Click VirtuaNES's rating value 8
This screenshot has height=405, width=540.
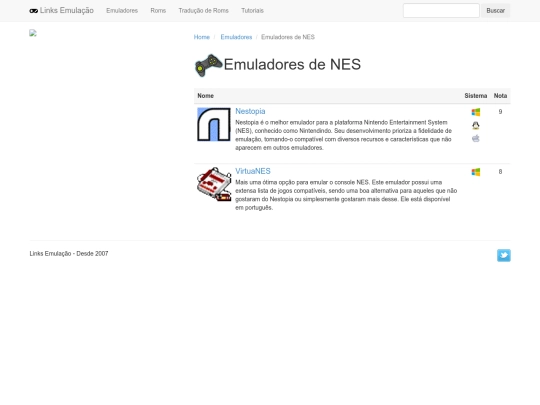[x=500, y=172]
